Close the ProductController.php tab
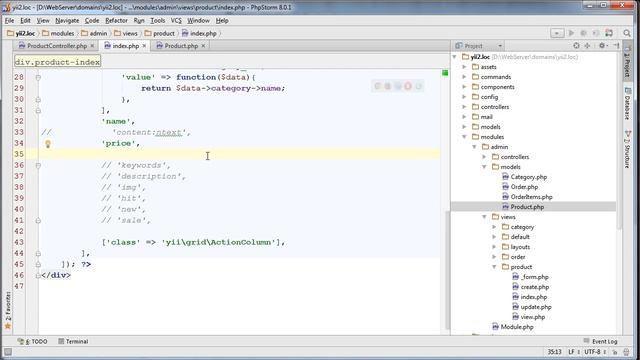640x360 pixels. pyautogui.click(x=92, y=46)
